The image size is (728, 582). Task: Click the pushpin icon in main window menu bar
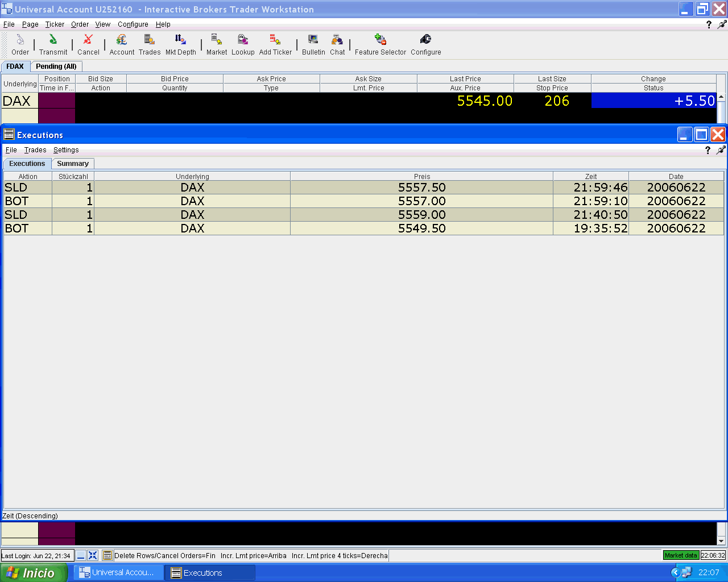click(x=722, y=24)
